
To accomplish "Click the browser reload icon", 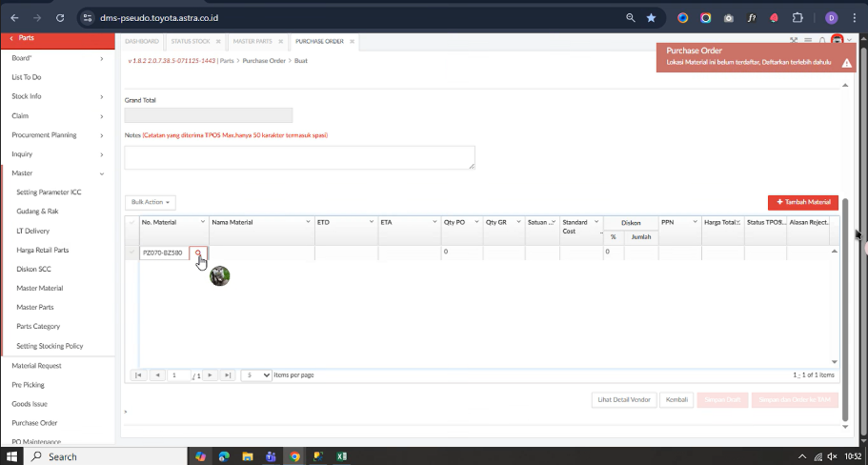I will pyautogui.click(x=60, y=17).
